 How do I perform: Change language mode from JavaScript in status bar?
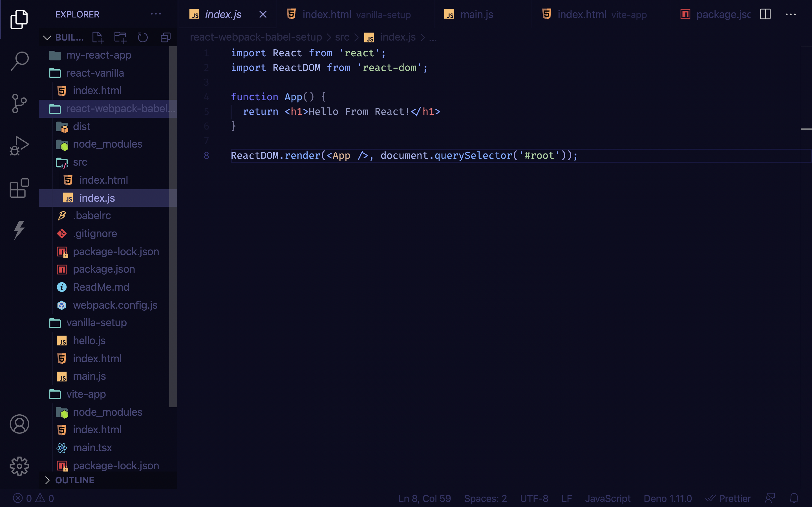click(x=608, y=498)
